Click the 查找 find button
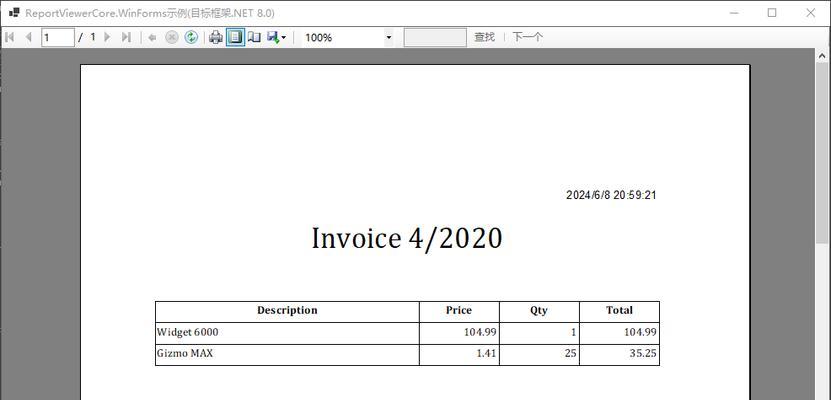Viewport: 831px width, 400px height. point(485,37)
